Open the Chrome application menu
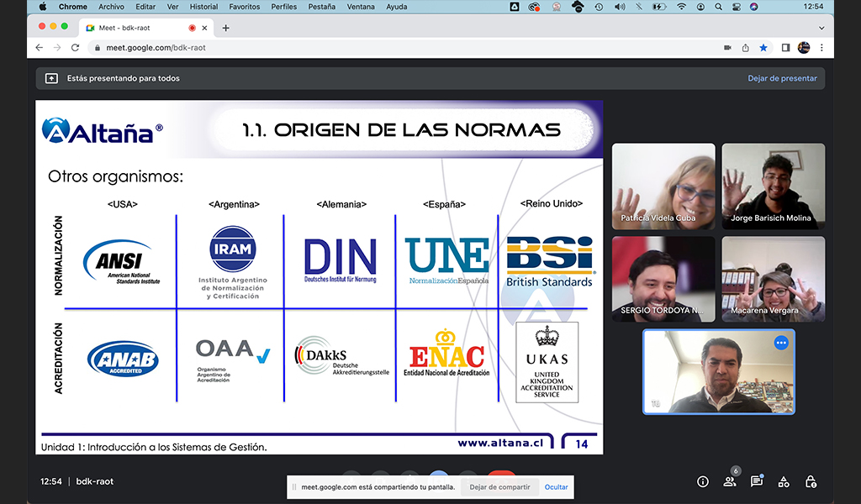The width and height of the screenshot is (861, 504). click(x=73, y=7)
